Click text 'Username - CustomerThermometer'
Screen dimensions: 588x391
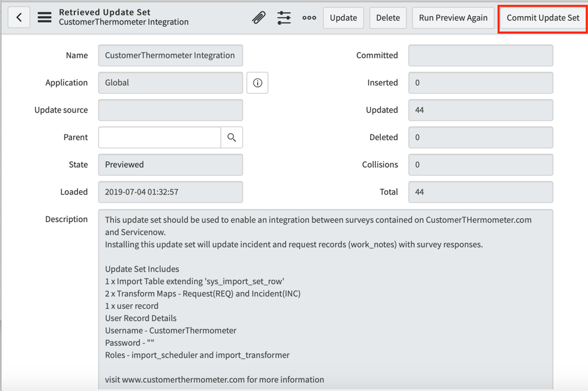point(170,331)
